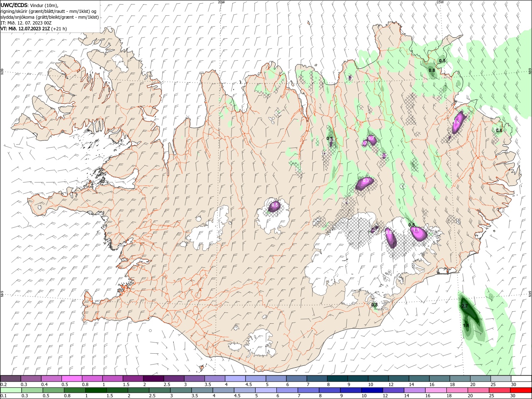Screen dimensions: 532x399
Task: Click the pale green first swatch of the rain legend
Action: click(11, 390)
